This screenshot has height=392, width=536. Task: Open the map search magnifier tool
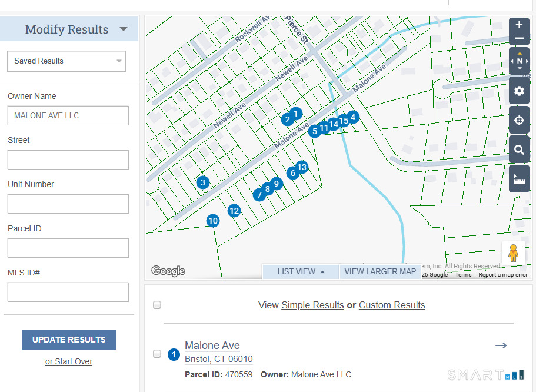point(519,150)
